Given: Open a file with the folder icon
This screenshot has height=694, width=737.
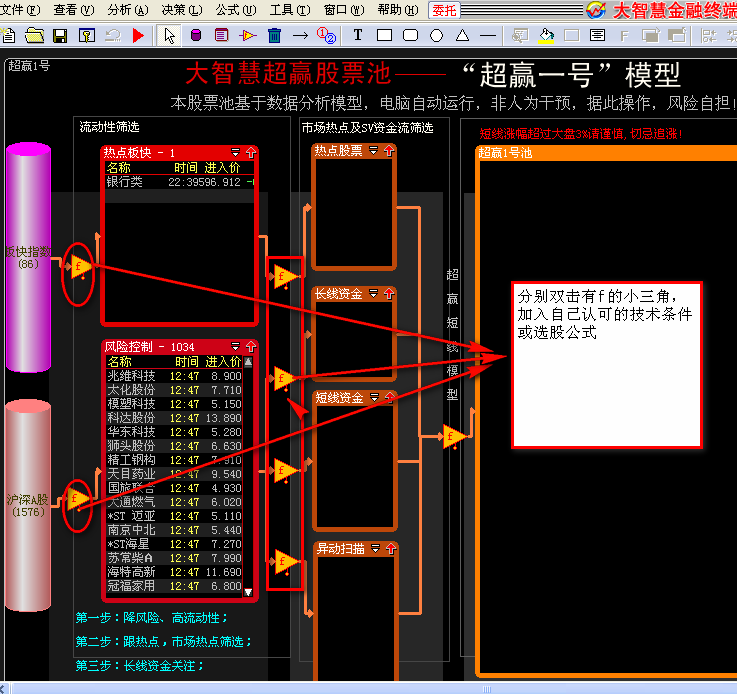Looking at the screenshot, I should tap(34, 36).
